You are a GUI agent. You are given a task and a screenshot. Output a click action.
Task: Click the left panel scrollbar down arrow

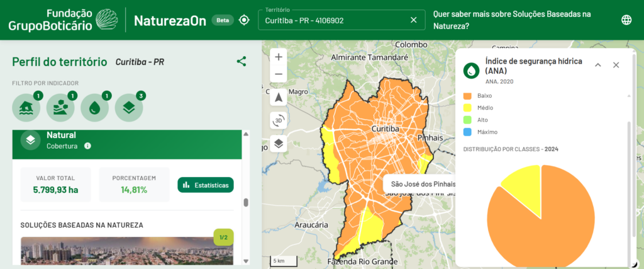click(x=246, y=261)
